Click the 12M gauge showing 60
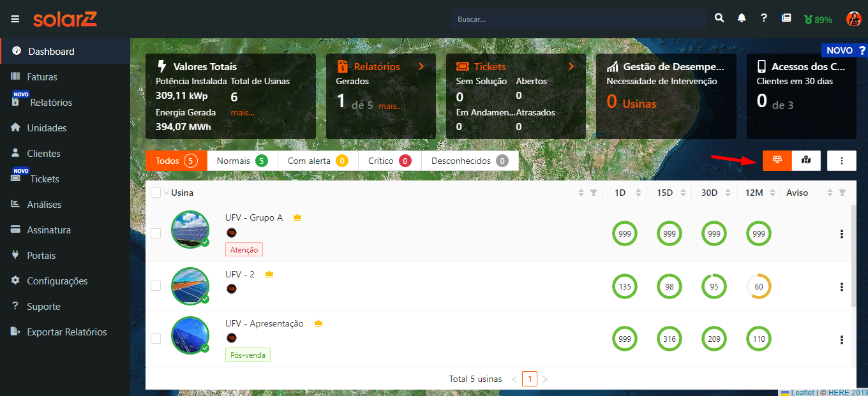 759,286
